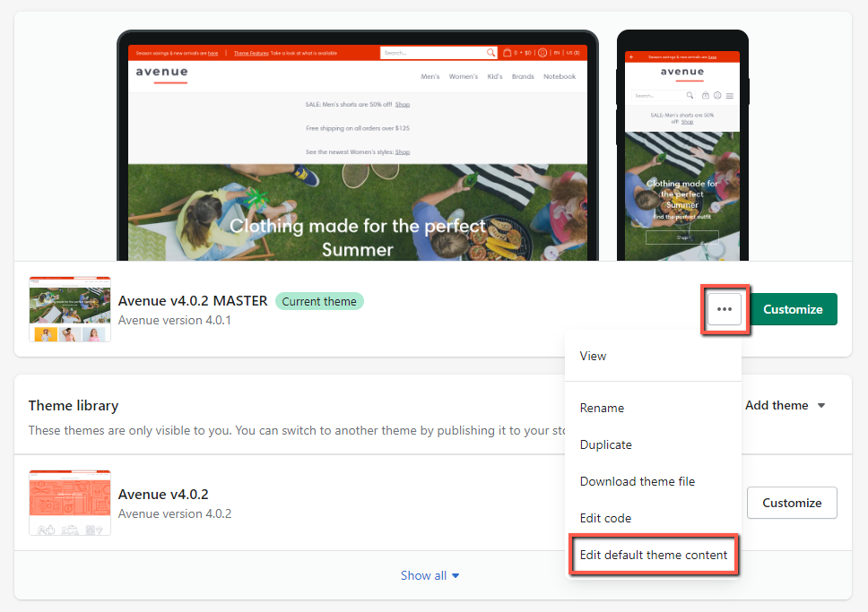The width and height of the screenshot is (868, 612).
Task: Choose Edit code from the menu
Action: (605, 518)
